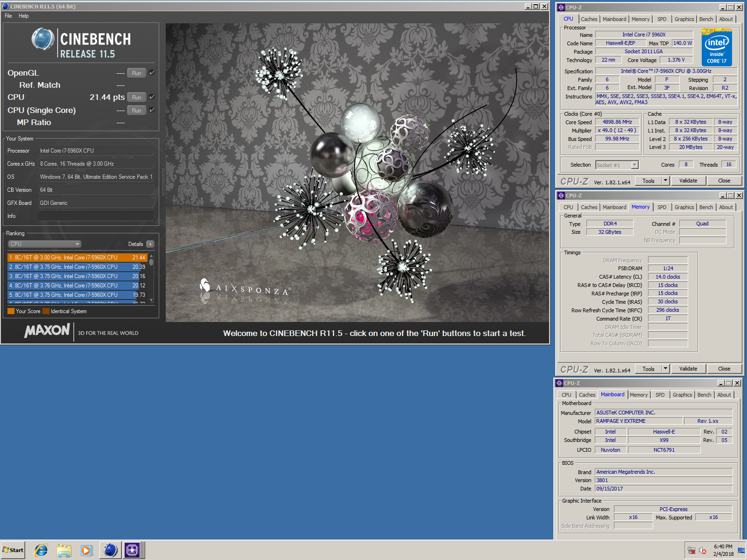Click the Aixsponza logo in render view

(x=245, y=288)
